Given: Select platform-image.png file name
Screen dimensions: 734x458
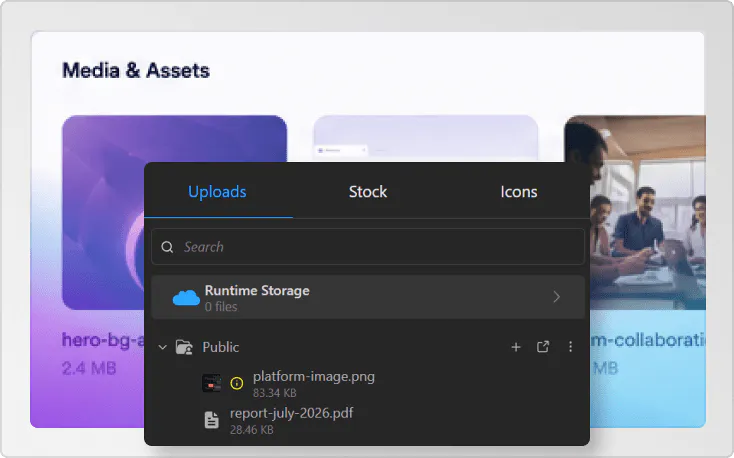Looking at the screenshot, I should point(314,377).
